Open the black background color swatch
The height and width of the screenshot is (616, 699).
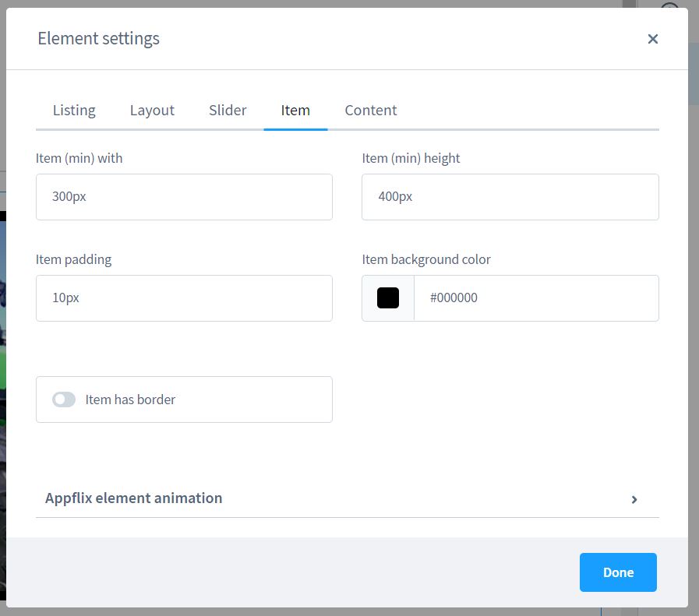point(388,298)
